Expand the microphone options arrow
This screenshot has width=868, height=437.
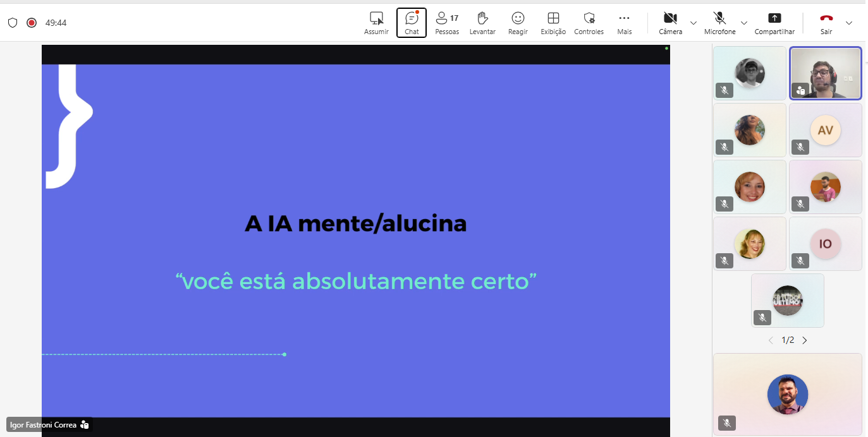744,23
